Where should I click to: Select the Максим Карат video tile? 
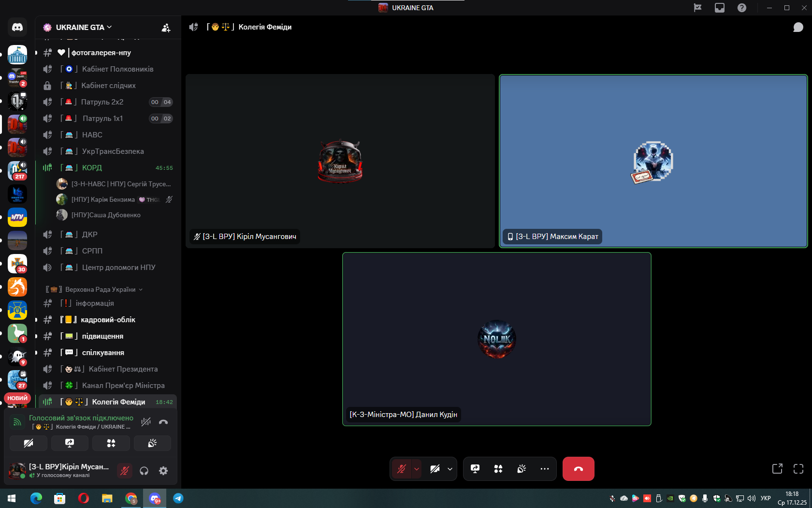pyautogui.click(x=653, y=161)
